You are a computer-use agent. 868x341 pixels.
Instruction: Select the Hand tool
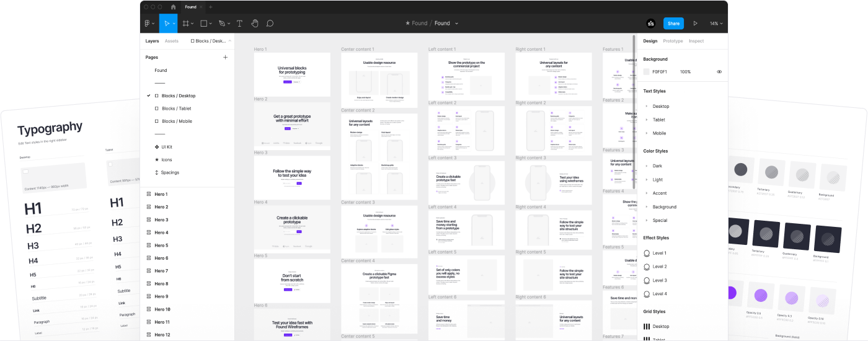click(x=255, y=24)
